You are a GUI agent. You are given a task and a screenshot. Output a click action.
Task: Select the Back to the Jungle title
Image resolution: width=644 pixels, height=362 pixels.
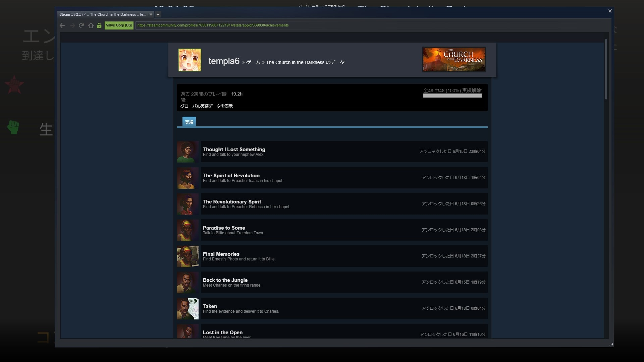pos(225,280)
